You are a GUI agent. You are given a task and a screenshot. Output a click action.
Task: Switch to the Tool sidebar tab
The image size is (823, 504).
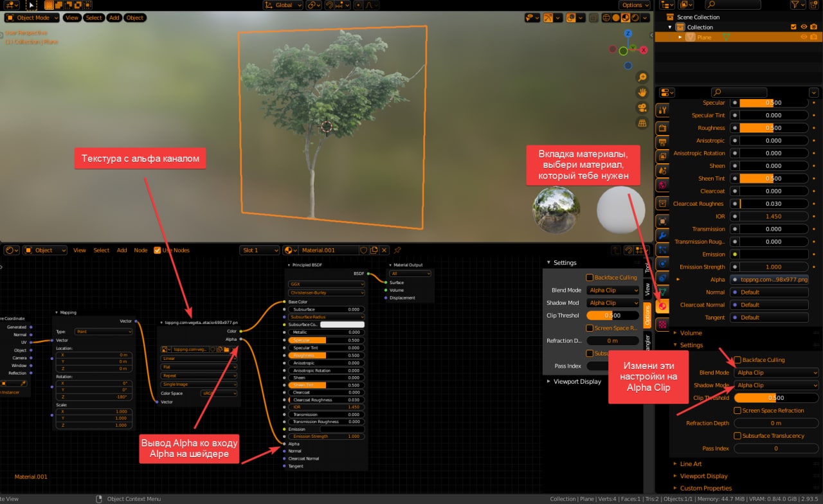647,267
